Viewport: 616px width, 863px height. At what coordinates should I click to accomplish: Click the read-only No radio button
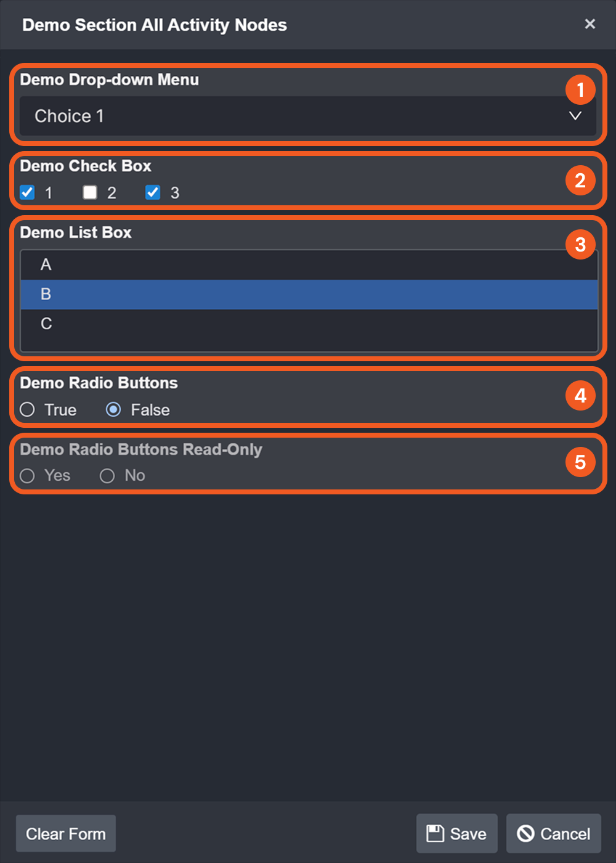pos(107,475)
